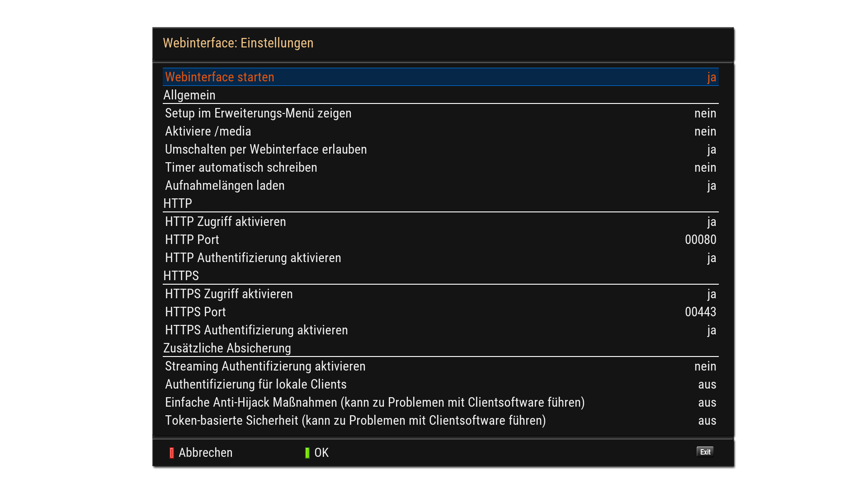Edit the HTTPS Port value 00443
The image size is (868, 488).
click(x=700, y=312)
